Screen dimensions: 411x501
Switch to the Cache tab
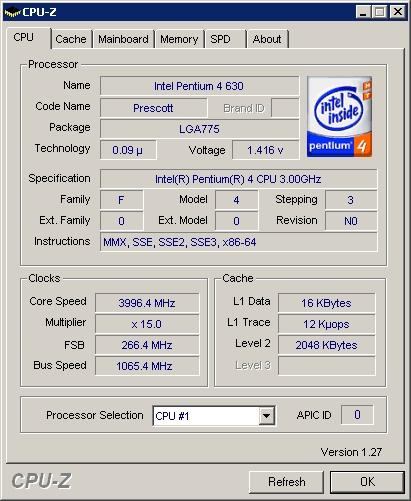point(71,39)
